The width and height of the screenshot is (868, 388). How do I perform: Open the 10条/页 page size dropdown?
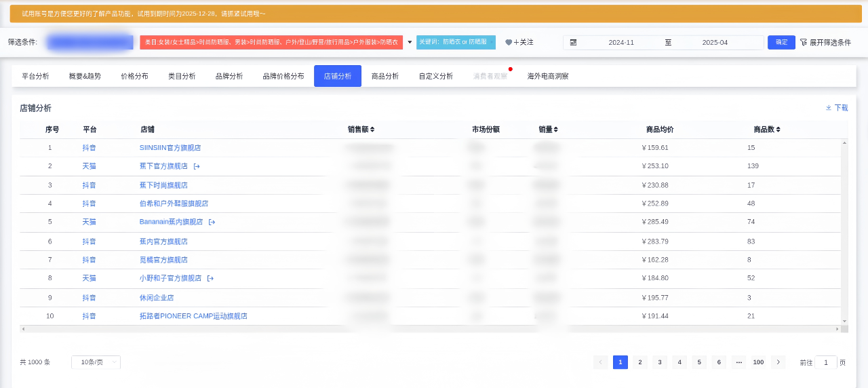tap(96, 362)
